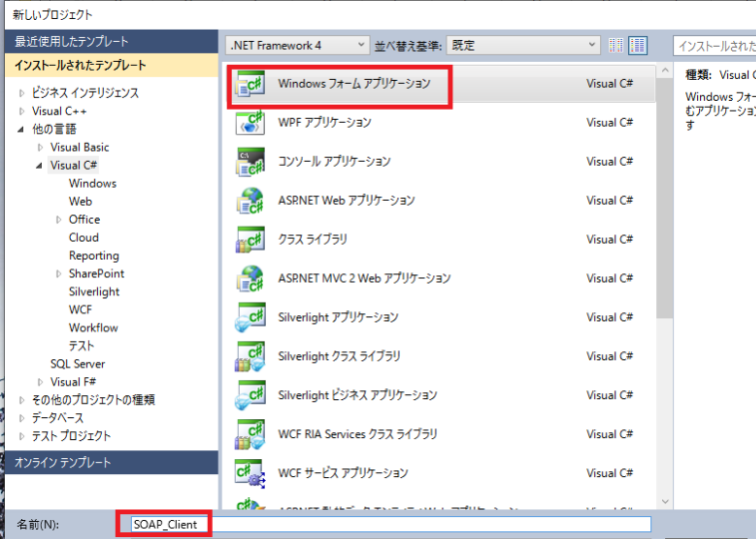Select the Windows フォーム アプリケーション template icon
756x539 pixels.
point(249,85)
